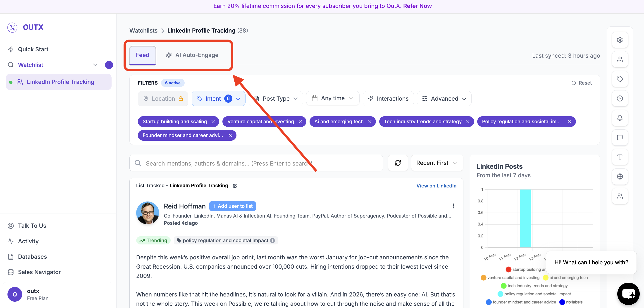
Task: Open the three-dot menu on Reid Hoffman post
Action: 453,206
